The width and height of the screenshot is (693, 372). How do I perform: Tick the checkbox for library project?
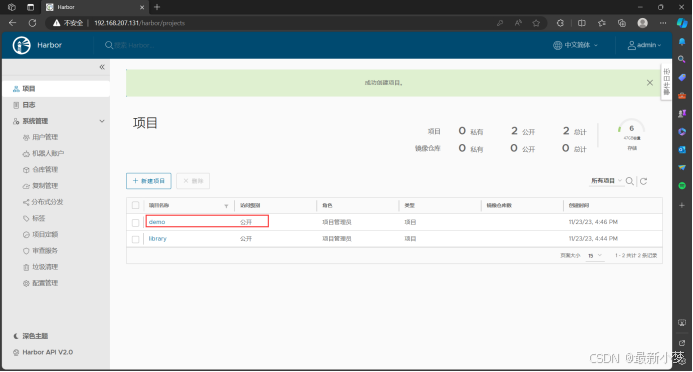pos(136,239)
